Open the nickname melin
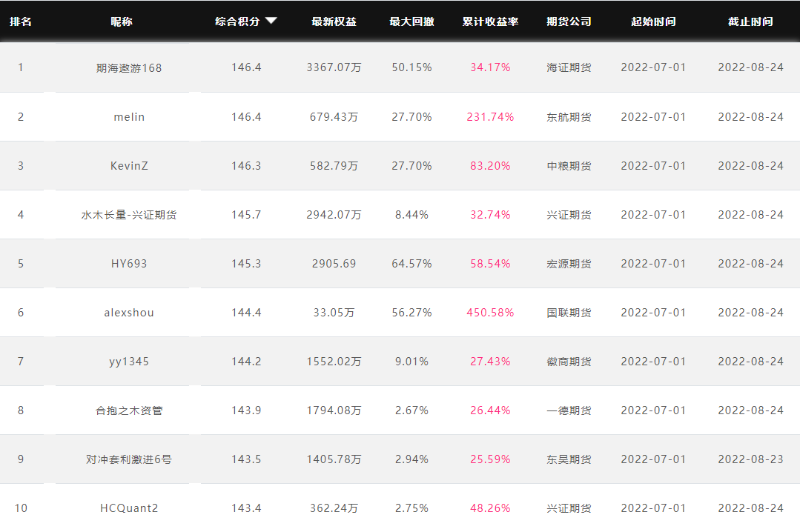This screenshot has width=800, height=532. (129, 117)
